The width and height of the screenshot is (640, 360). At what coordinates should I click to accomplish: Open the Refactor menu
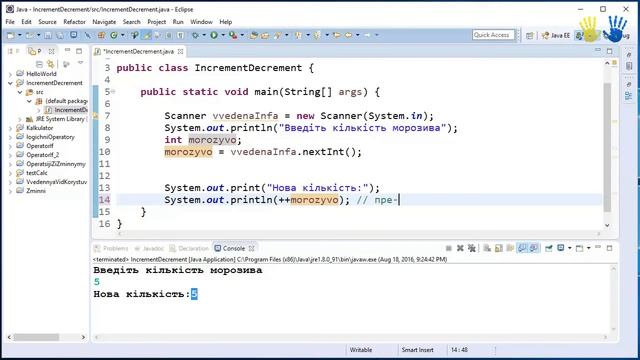(x=74, y=22)
